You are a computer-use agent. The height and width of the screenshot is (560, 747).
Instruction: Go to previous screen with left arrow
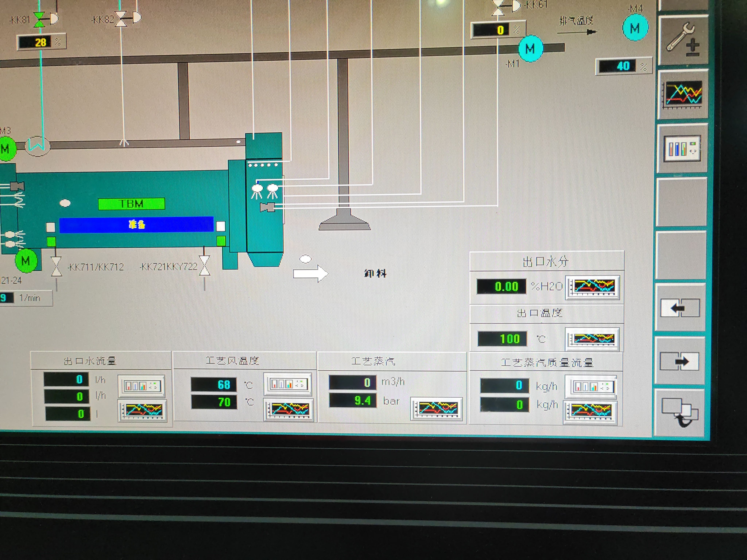click(680, 308)
